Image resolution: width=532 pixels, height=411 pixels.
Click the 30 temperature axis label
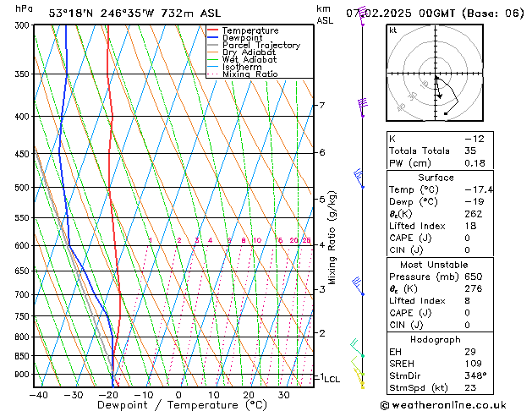click(283, 395)
